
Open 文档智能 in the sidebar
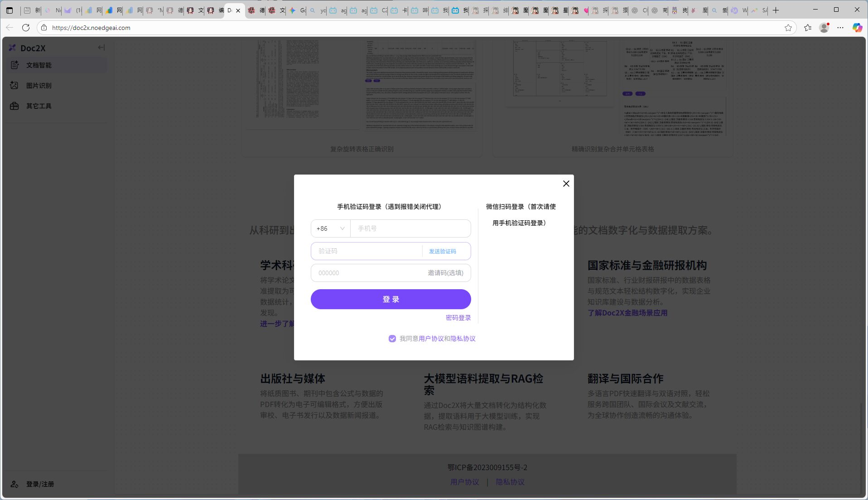pos(39,65)
